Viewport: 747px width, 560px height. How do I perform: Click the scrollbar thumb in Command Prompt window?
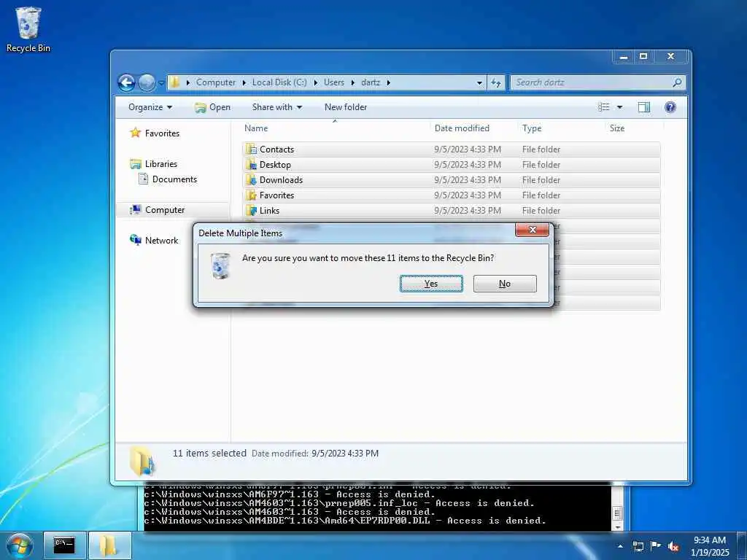[617, 514]
